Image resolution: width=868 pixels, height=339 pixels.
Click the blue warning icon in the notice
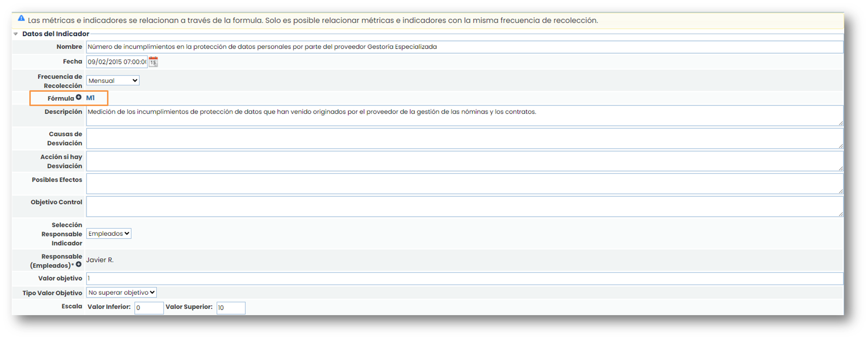tap(21, 18)
